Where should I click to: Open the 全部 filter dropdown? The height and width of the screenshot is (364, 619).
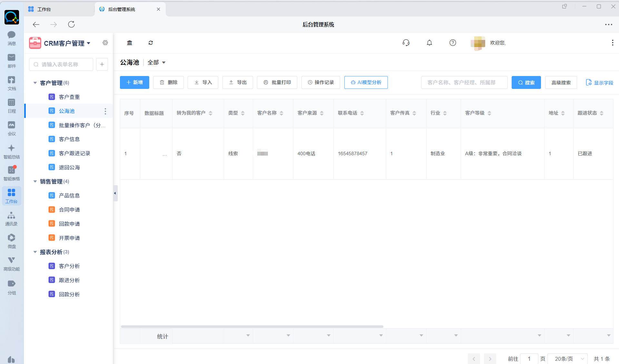coord(157,62)
